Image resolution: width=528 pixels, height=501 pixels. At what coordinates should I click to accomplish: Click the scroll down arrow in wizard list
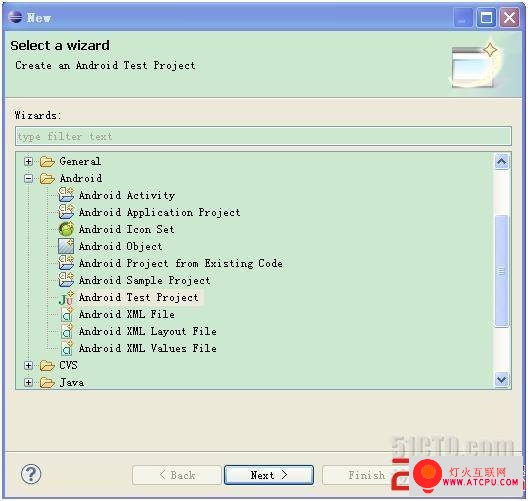[x=501, y=380]
